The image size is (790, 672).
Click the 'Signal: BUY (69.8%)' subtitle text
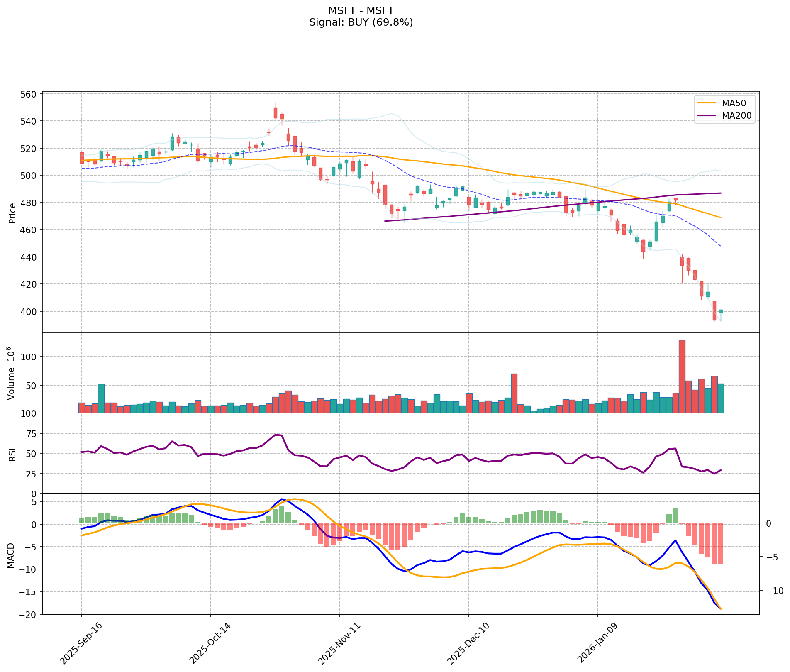tap(361, 22)
